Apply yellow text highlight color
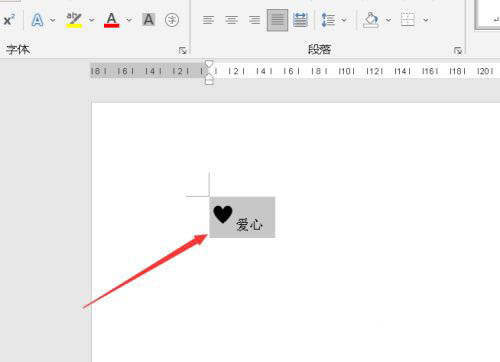Image resolution: width=500 pixels, height=362 pixels. pos(74,20)
